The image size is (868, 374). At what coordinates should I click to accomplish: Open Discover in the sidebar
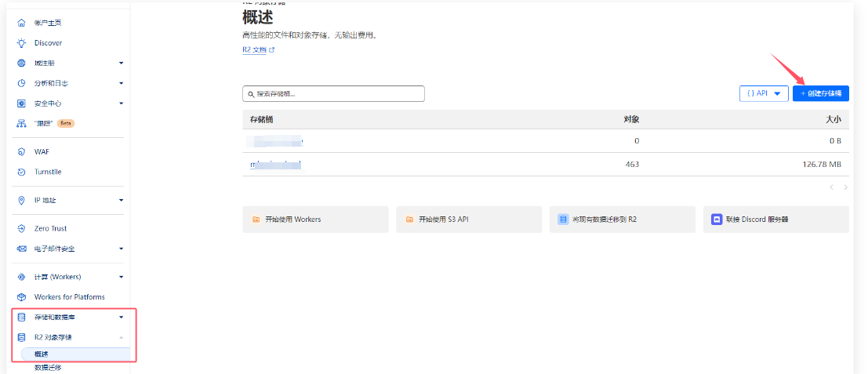pyautogui.click(x=48, y=42)
